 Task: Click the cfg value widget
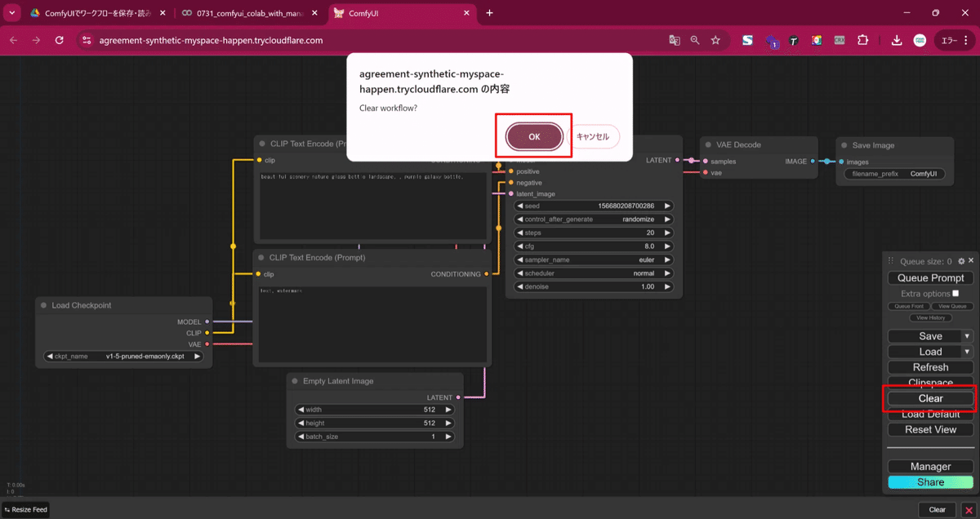click(594, 246)
